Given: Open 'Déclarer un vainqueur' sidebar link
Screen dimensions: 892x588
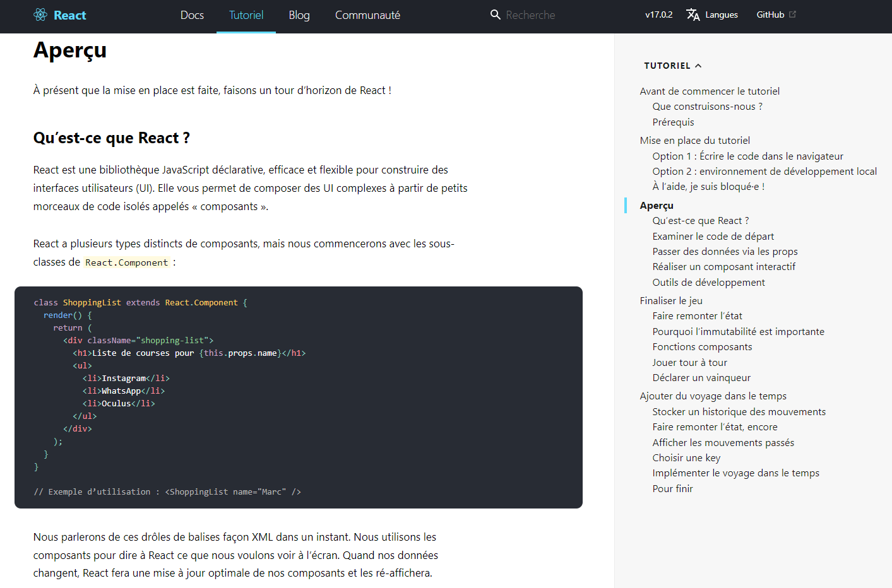Looking at the screenshot, I should [701, 378].
